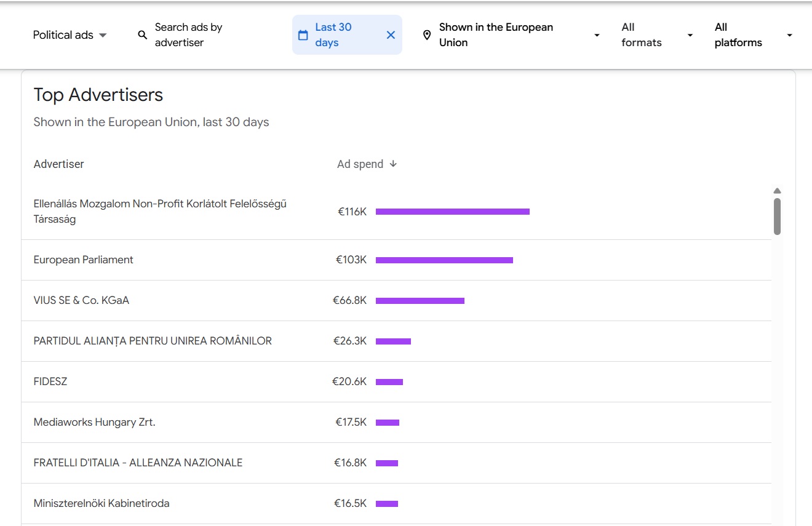812x526 pixels.
Task: Open the Political ads dropdown
Action: click(x=70, y=35)
